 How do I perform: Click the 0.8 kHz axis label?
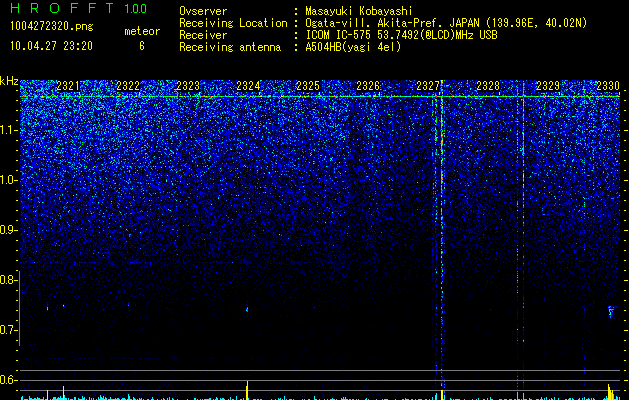pyautogui.click(x=7, y=280)
